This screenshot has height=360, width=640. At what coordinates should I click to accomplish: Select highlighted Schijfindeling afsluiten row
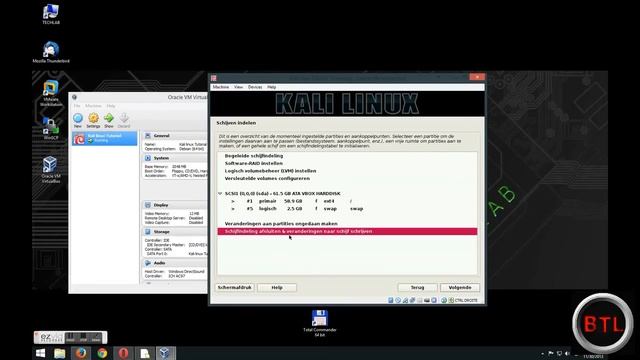coord(347,231)
